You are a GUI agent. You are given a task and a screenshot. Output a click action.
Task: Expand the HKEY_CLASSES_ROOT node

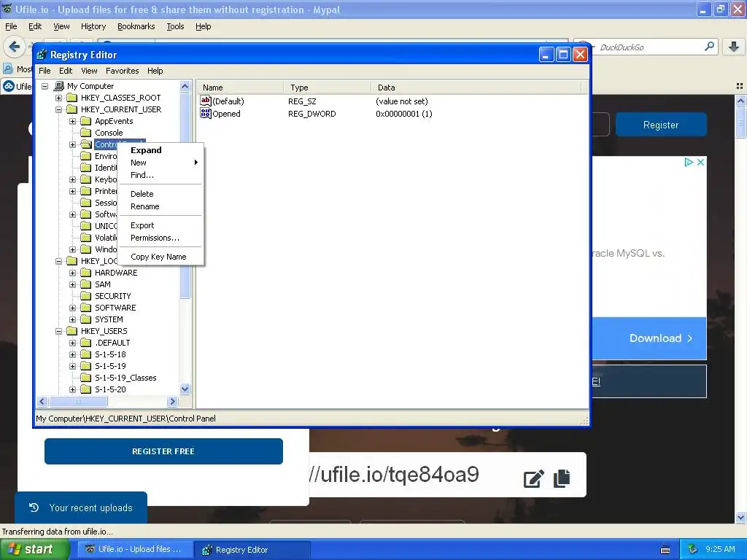point(58,98)
